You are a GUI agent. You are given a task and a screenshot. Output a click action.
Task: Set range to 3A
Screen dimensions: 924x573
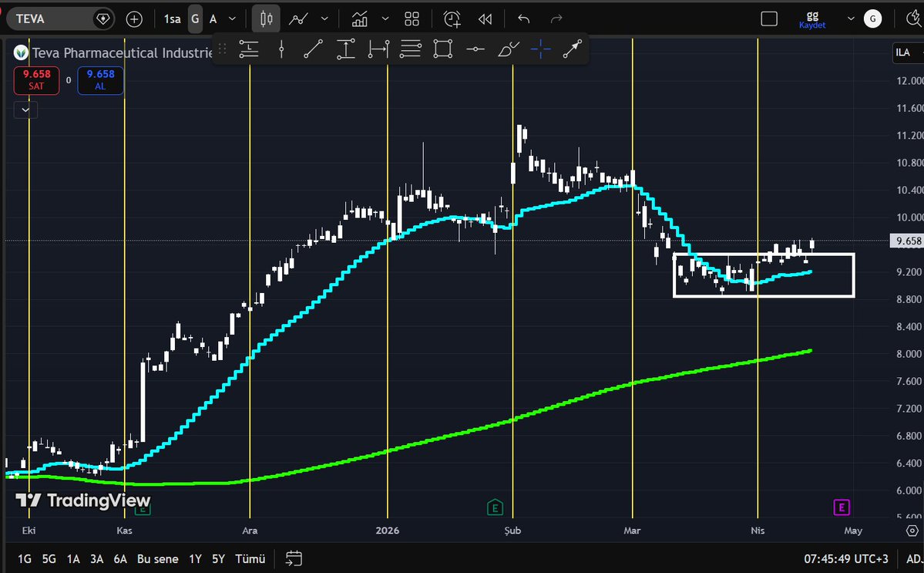(96, 559)
